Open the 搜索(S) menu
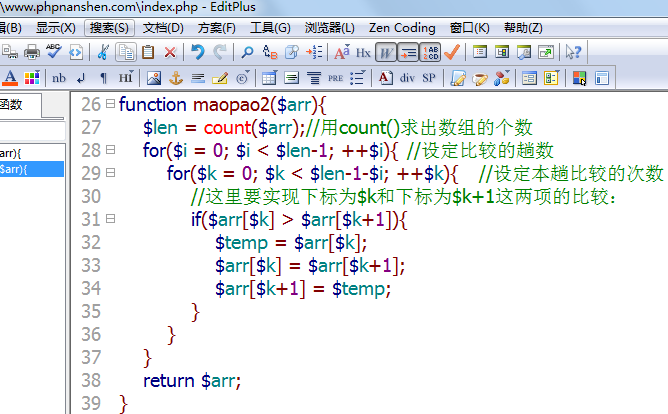This screenshot has width=668, height=414. pyautogui.click(x=109, y=28)
